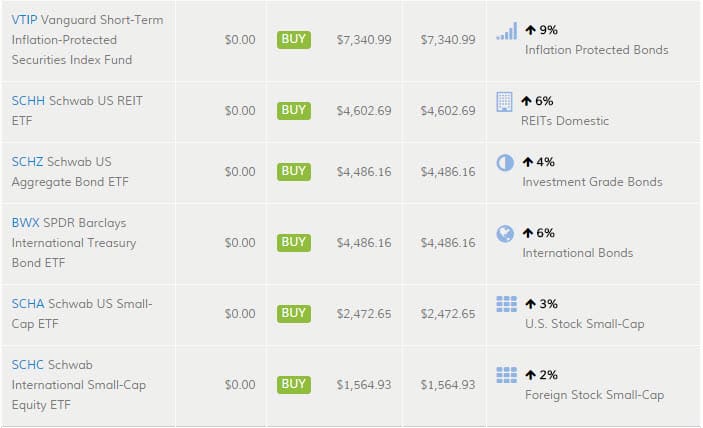The image size is (703, 428).
Task: Click the Inflation Protected Bonds bar chart icon
Action: [x=507, y=31]
